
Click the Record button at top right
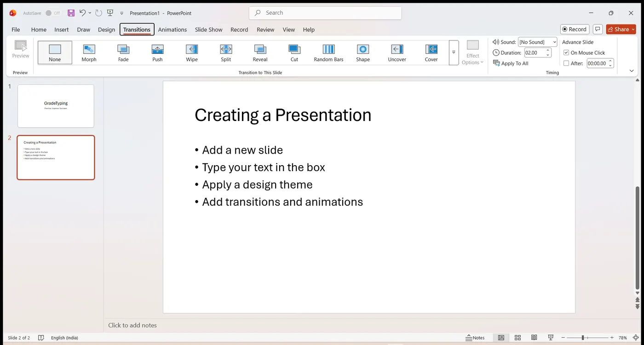[575, 29]
